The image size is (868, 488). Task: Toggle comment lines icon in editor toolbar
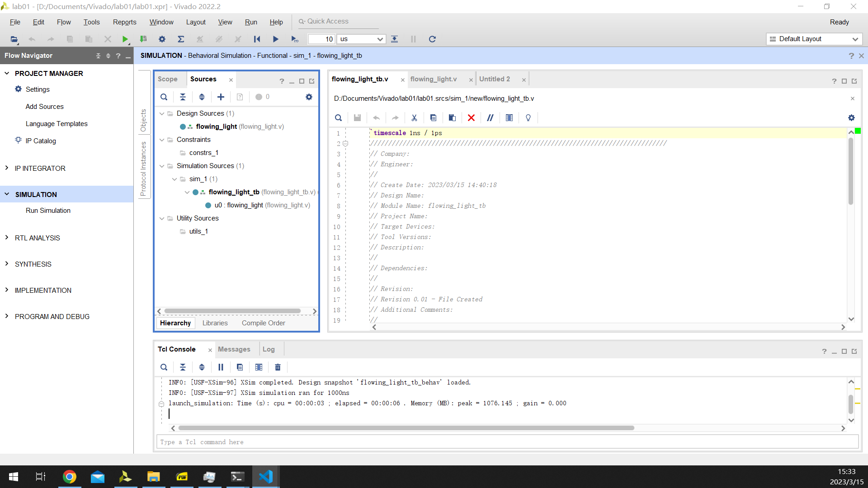point(490,118)
